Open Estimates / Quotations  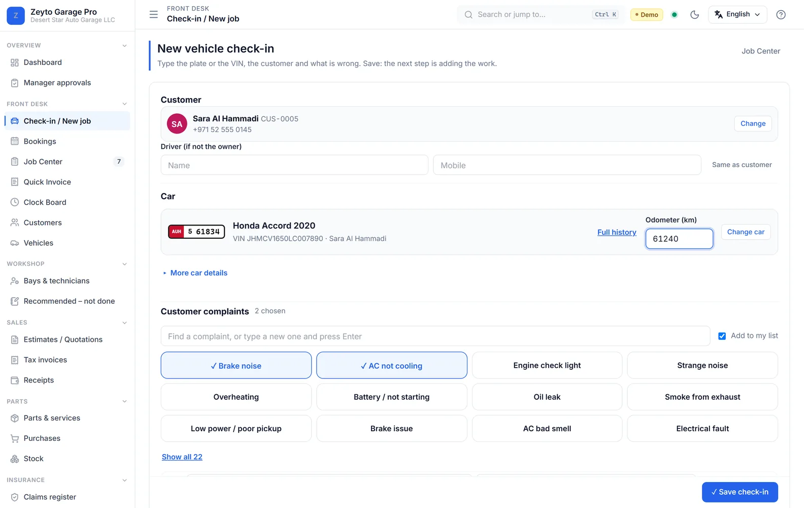pyautogui.click(x=67, y=339)
